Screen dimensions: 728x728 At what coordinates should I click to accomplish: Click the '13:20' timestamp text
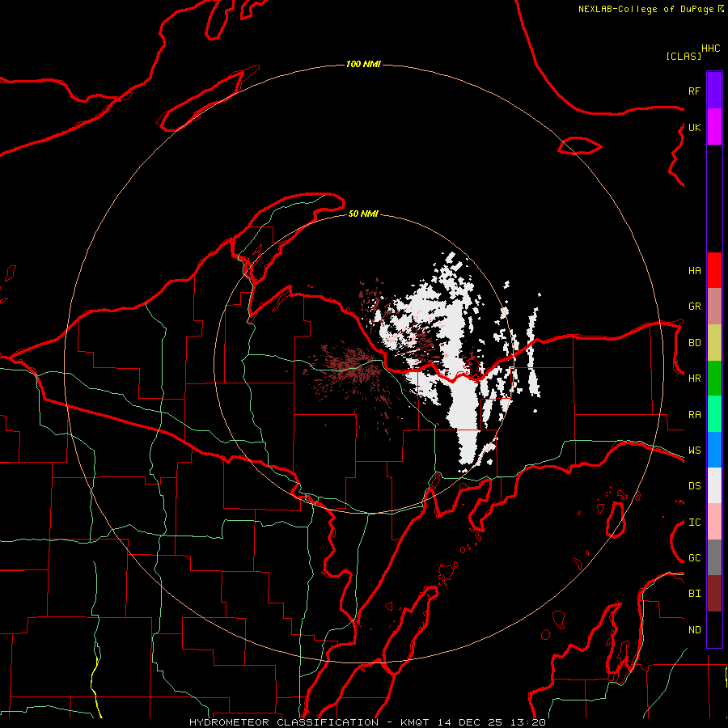(x=527, y=722)
